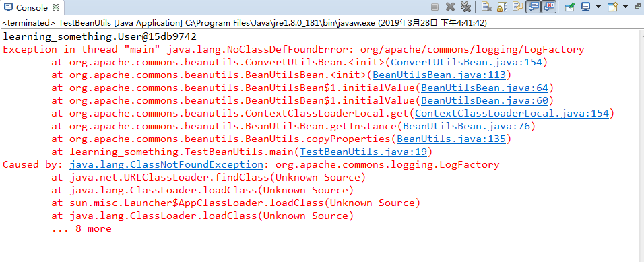Image resolution: width=644 pixels, height=262 pixels.
Task: Click Open Console icon
Action: click(x=612, y=7)
